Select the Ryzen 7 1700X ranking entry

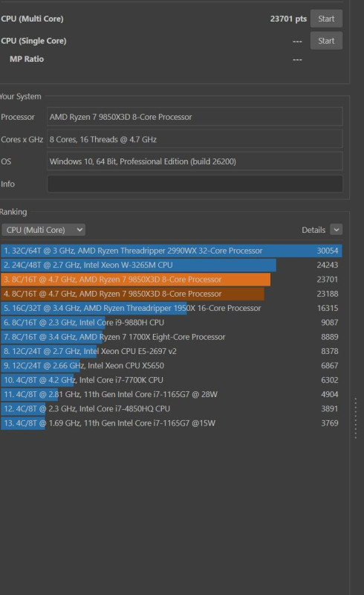[172, 337]
